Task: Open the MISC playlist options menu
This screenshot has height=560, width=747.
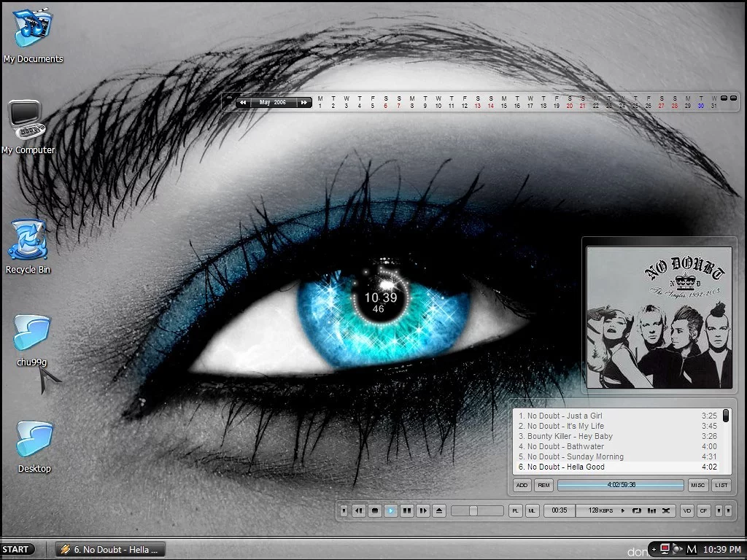Action: pos(698,485)
